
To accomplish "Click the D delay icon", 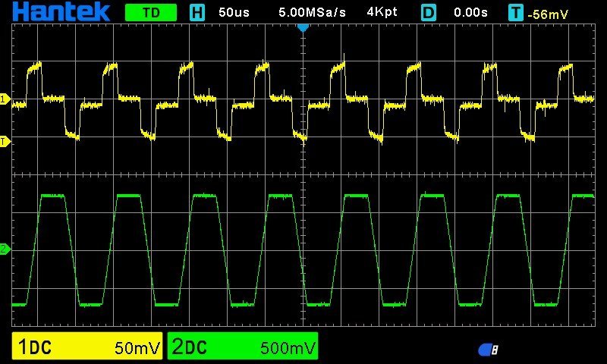I will click(429, 12).
